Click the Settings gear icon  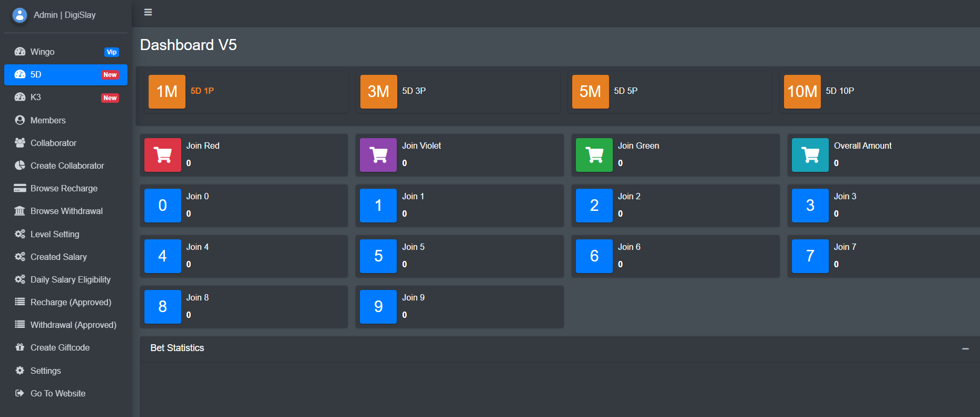point(20,371)
